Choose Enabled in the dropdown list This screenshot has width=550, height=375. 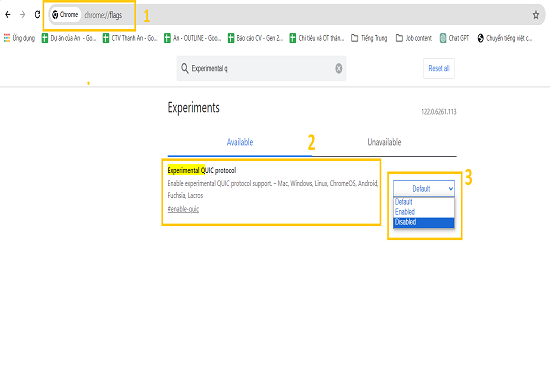click(424, 212)
